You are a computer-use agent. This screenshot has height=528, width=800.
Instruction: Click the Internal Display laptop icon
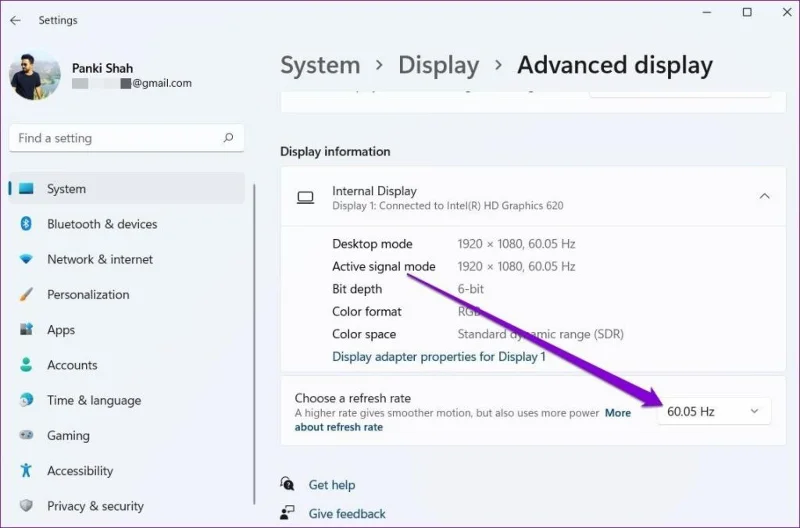tap(306, 197)
